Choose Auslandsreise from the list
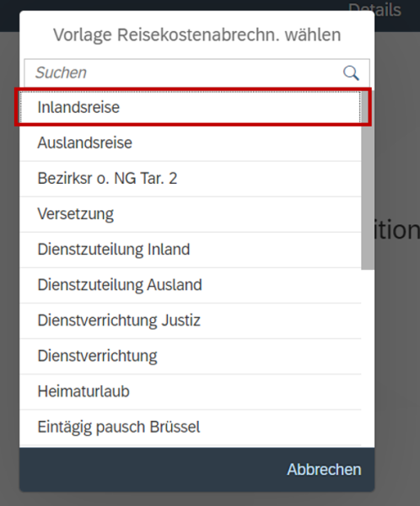This screenshot has width=420, height=506. pos(191,143)
